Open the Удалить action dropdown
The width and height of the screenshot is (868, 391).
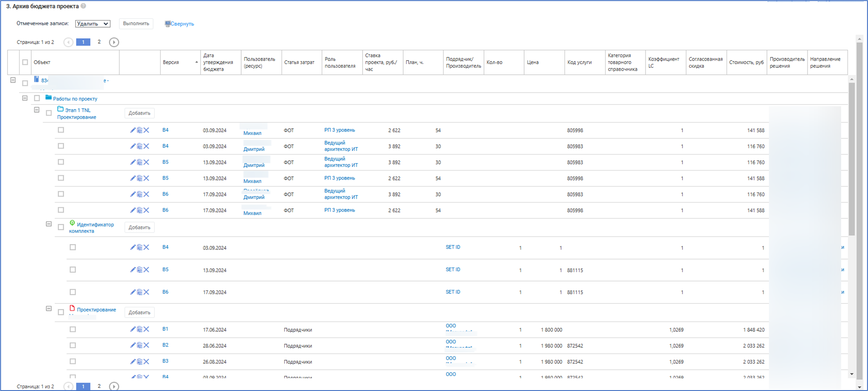(93, 24)
